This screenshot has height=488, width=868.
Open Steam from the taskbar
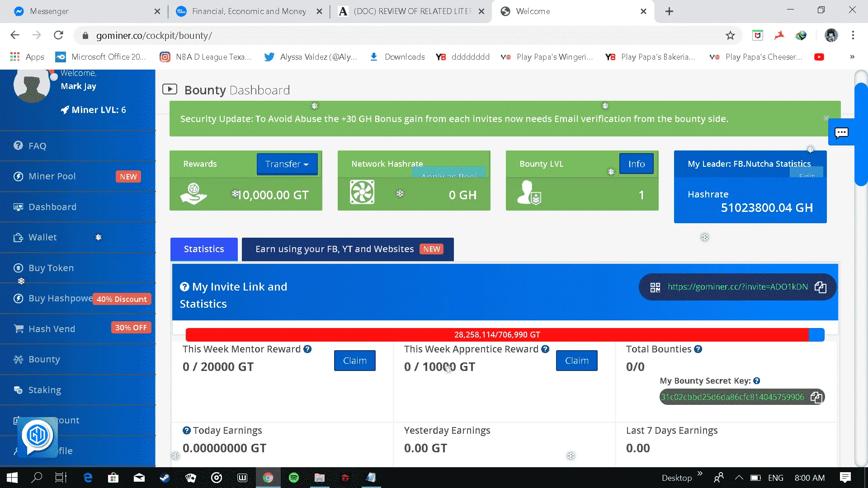[165, 478]
